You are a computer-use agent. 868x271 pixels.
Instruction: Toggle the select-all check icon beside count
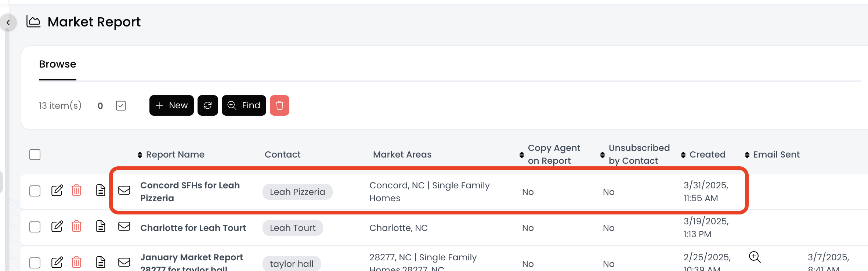(121, 106)
